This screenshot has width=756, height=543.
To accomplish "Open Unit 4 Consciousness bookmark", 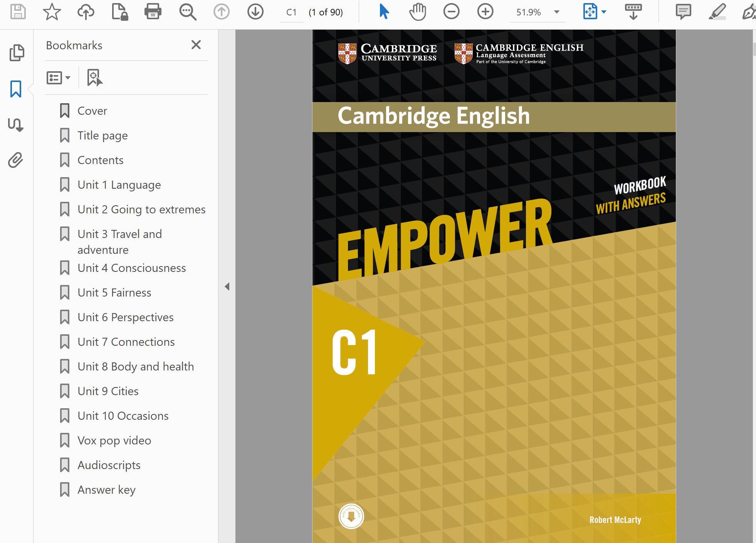I will click(x=131, y=268).
